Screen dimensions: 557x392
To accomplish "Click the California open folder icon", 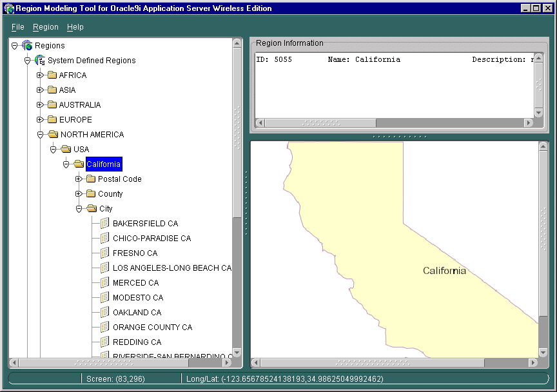I will [x=79, y=164].
